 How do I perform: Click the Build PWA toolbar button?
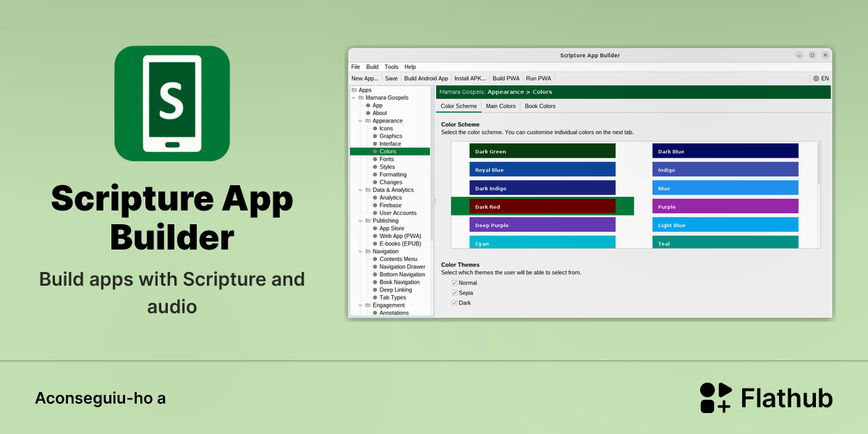tap(506, 78)
